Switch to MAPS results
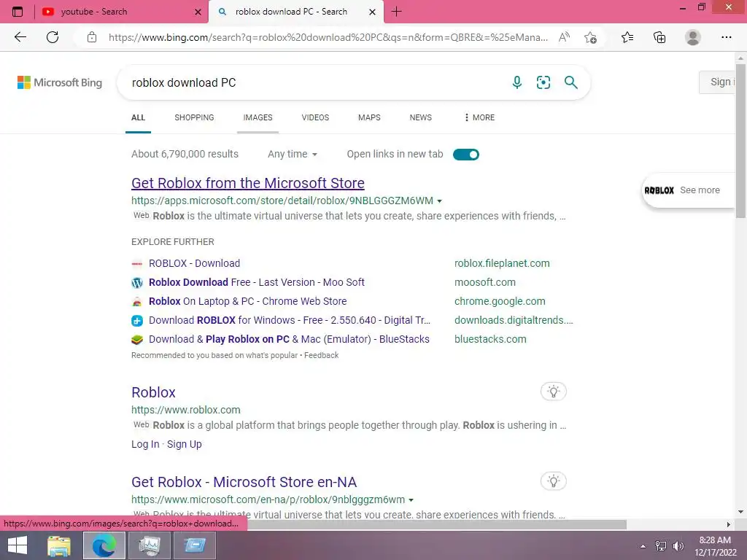Viewport: 747px width, 560px height. (x=369, y=117)
